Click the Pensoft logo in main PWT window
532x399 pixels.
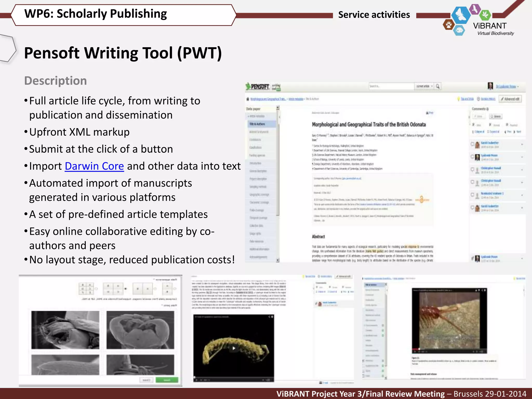click(x=257, y=87)
